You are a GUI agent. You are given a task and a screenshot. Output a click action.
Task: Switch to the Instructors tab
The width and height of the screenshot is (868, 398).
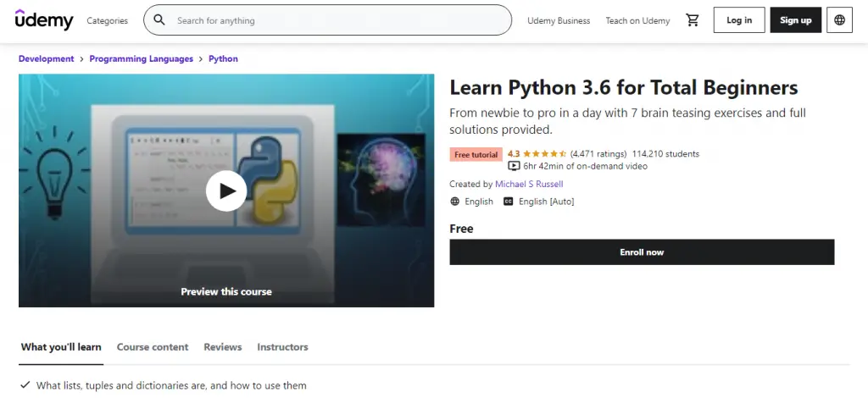click(x=282, y=347)
